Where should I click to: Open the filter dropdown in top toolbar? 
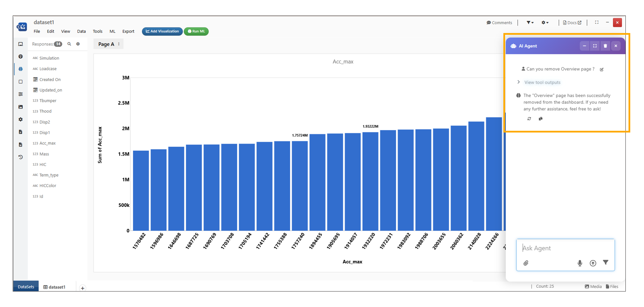530,23
